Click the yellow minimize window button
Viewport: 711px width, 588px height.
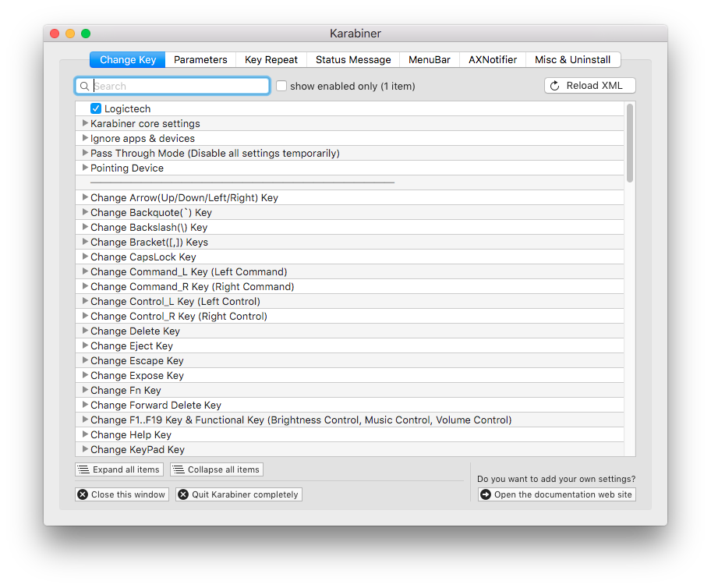point(70,34)
